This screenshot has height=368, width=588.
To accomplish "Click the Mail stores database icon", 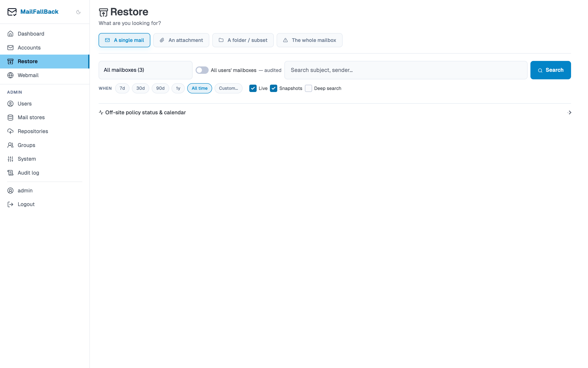I will [x=10, y=117].
